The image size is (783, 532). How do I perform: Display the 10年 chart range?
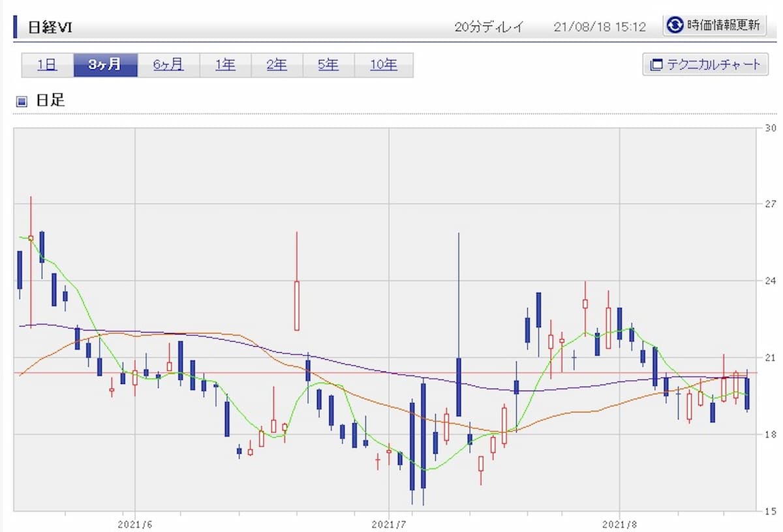coord(384,65)
